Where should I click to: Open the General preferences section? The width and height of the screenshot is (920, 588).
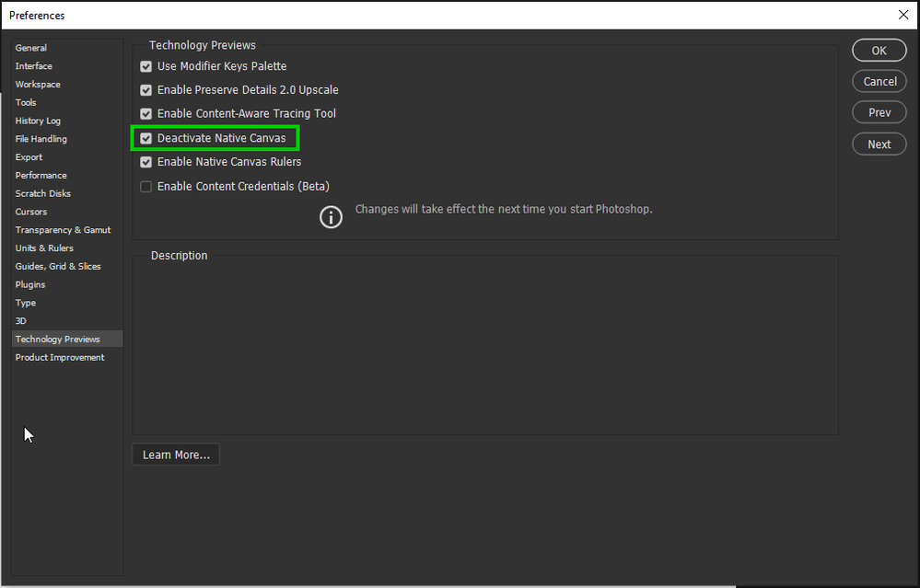(30, 48)
